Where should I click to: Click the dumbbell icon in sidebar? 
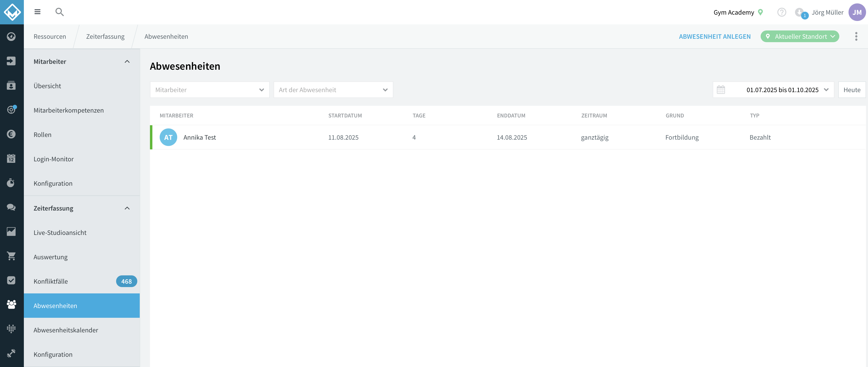[x=11, y=353]
